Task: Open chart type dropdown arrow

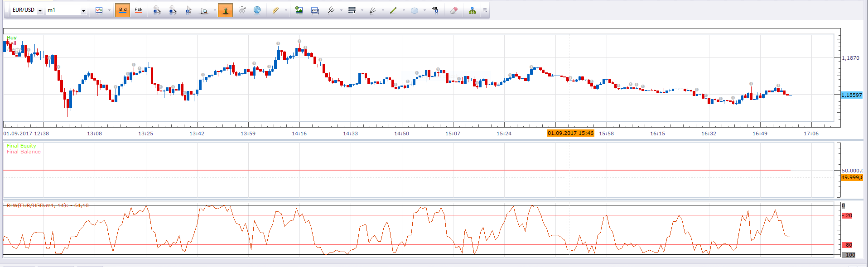Action: (x=110, y=10)
